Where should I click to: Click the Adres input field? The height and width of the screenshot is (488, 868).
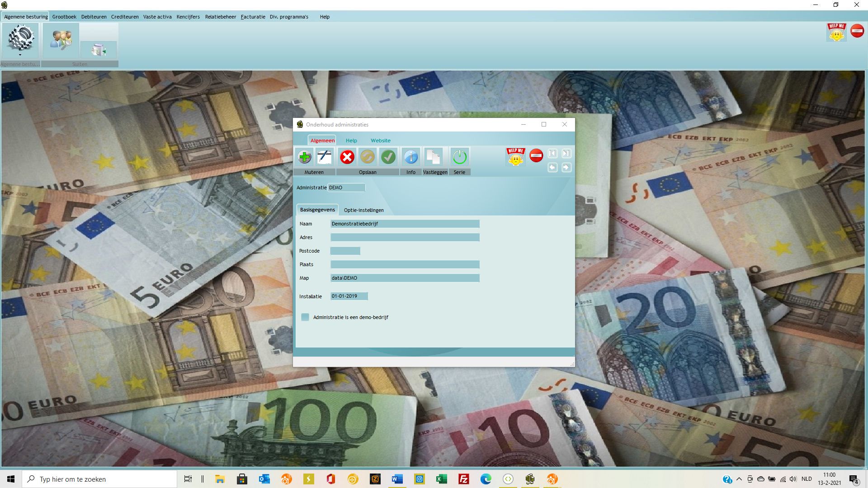(405, 237)
